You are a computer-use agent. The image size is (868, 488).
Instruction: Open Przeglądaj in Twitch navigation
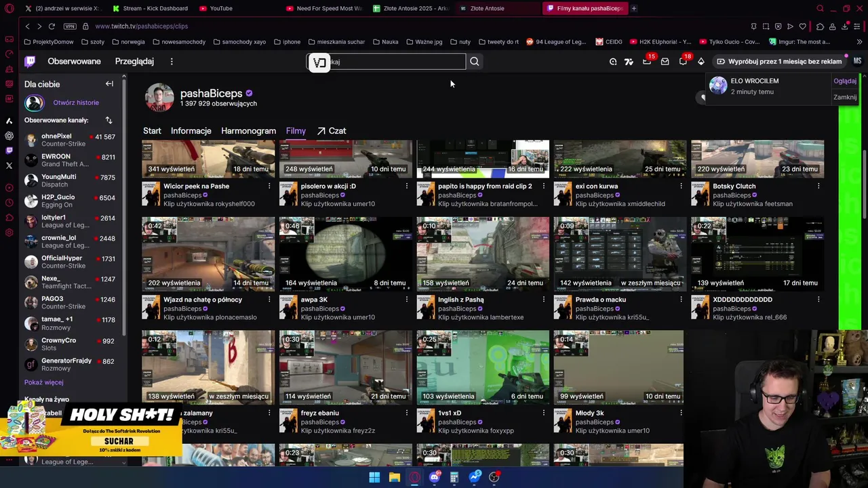(134, 62)
